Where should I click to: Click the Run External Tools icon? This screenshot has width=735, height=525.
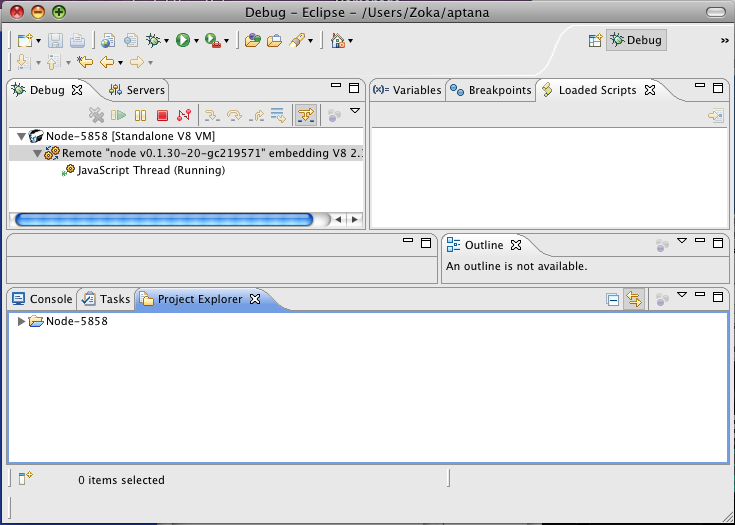213,40
